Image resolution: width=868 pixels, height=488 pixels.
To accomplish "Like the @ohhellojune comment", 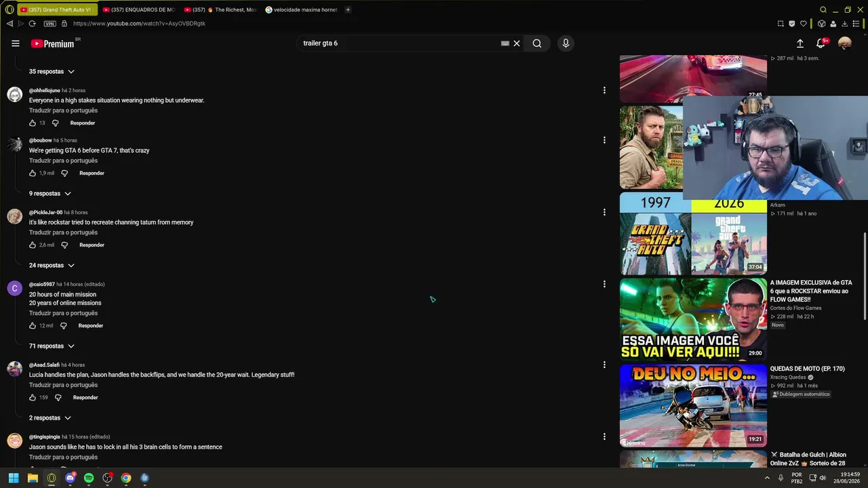I will [33, 123].
